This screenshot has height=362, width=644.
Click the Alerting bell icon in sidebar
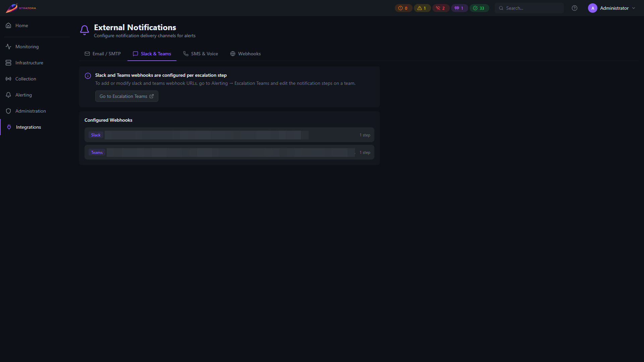pos(8,95)
